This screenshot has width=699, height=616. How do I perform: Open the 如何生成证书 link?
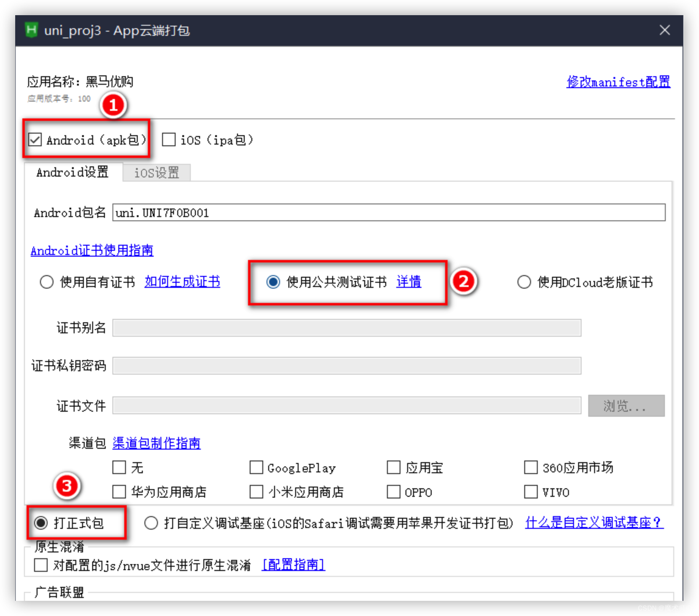[x=182, y=281]
